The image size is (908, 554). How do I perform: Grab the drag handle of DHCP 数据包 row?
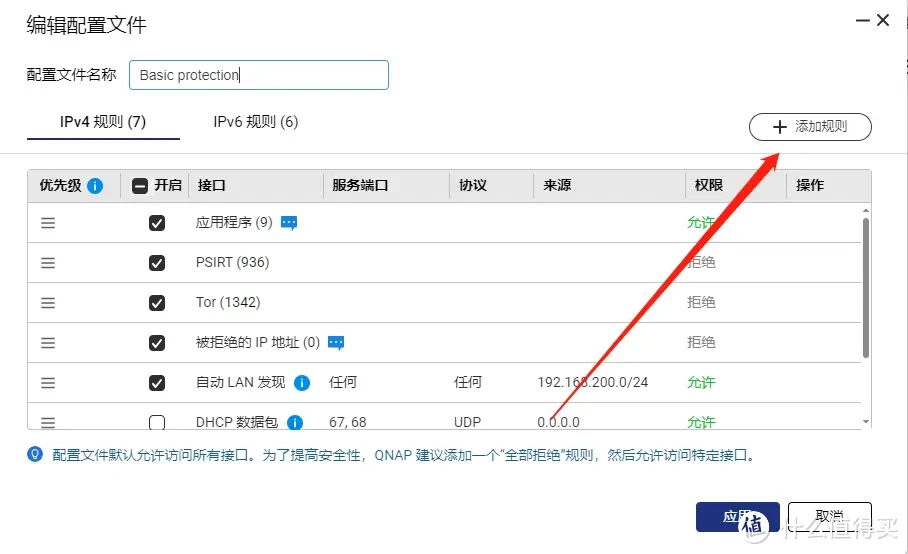tap(48, 423)
